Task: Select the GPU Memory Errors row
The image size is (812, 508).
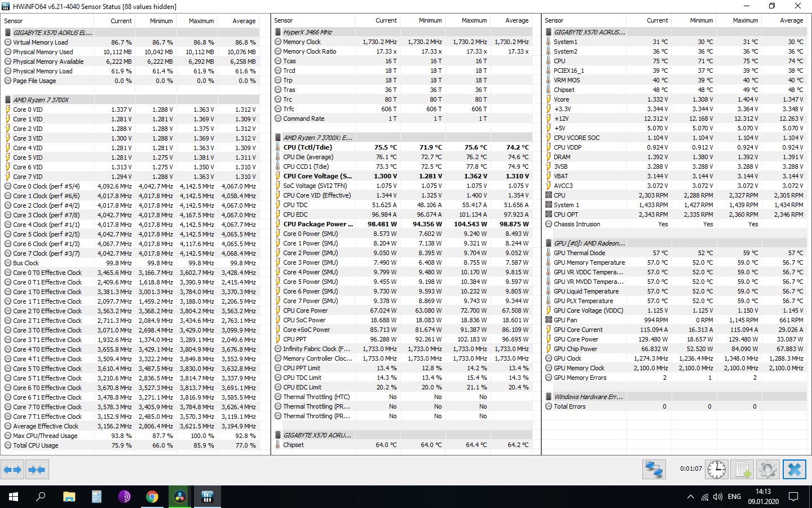Action: pyautogui.click(x=676, y=378)
